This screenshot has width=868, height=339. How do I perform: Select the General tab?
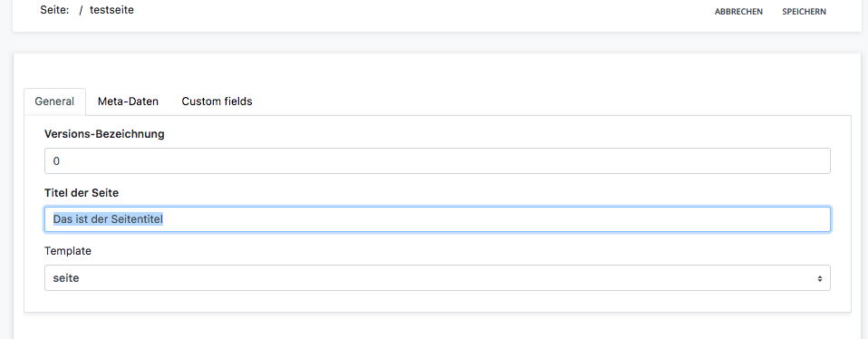pyautogui.click(x=54, y=102)
